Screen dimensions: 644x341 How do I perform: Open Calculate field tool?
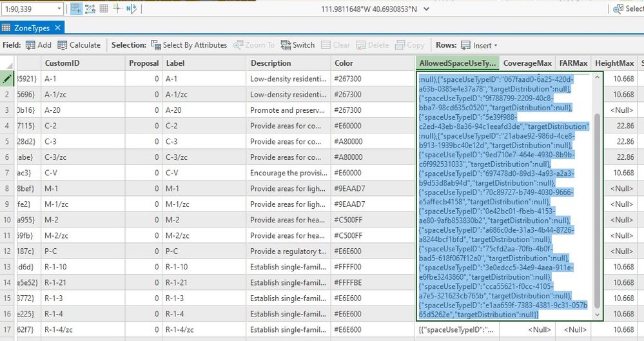click(79, 45)
